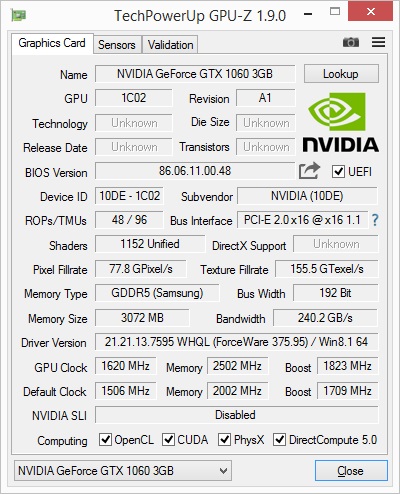Toggle the OpenCL checkbox
The height and width of the screenshot is (494, 400).
pos(105,440)
